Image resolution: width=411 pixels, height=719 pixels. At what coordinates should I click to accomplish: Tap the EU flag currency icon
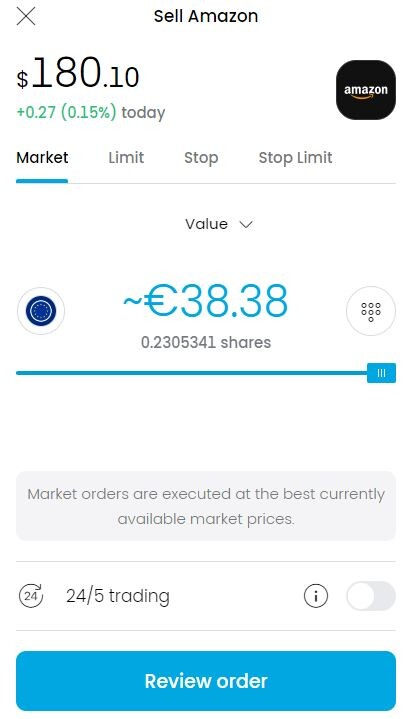pos(41,310)
